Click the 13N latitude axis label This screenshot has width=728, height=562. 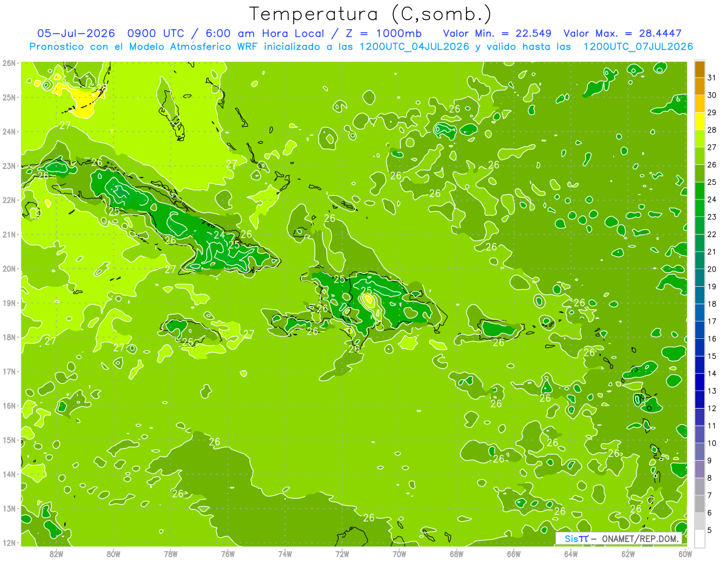tap(8, 508)
